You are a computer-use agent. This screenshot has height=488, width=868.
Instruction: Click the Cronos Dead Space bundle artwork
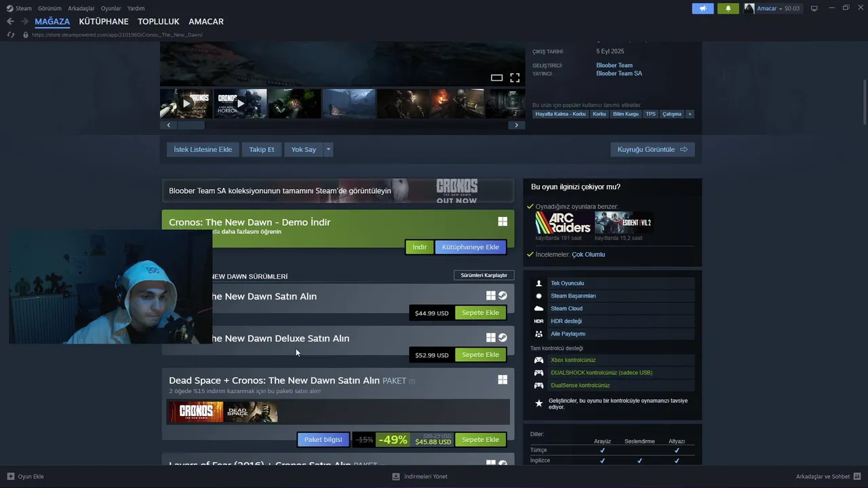pos(223,411)
